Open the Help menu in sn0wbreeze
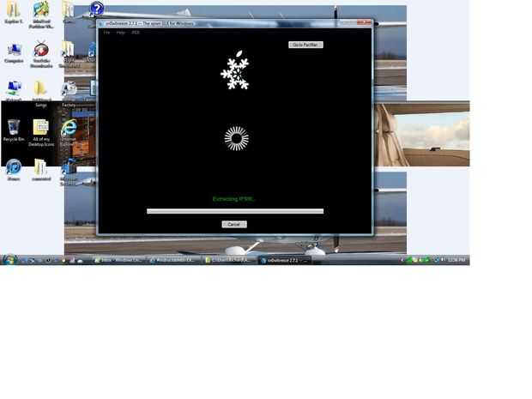 click(121, 33)
